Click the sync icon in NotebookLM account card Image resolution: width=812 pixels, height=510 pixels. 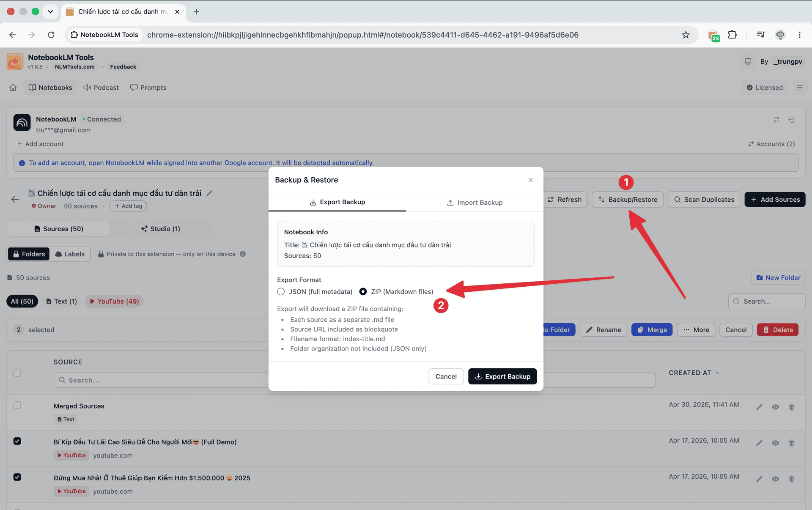click(776, 120)
